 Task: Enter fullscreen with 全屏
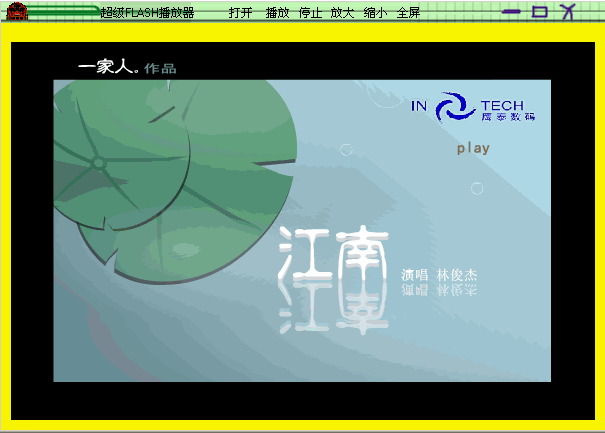coord(408,13)
